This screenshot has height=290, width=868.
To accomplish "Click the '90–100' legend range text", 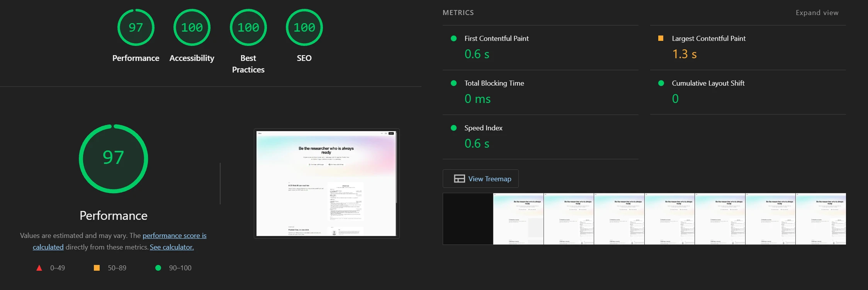I will coord(180,268).
